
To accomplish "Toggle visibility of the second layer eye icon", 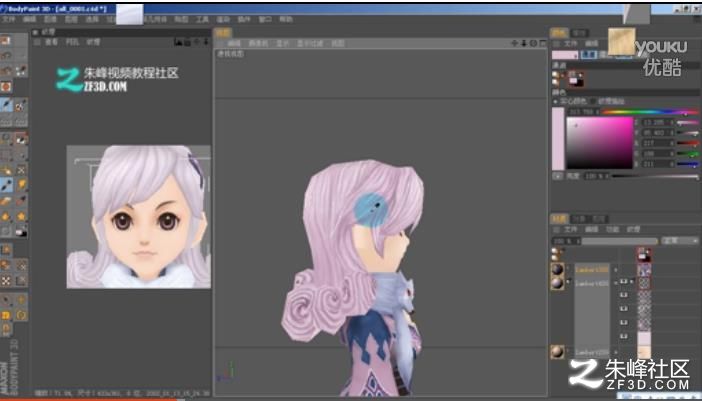I will 624,295.
